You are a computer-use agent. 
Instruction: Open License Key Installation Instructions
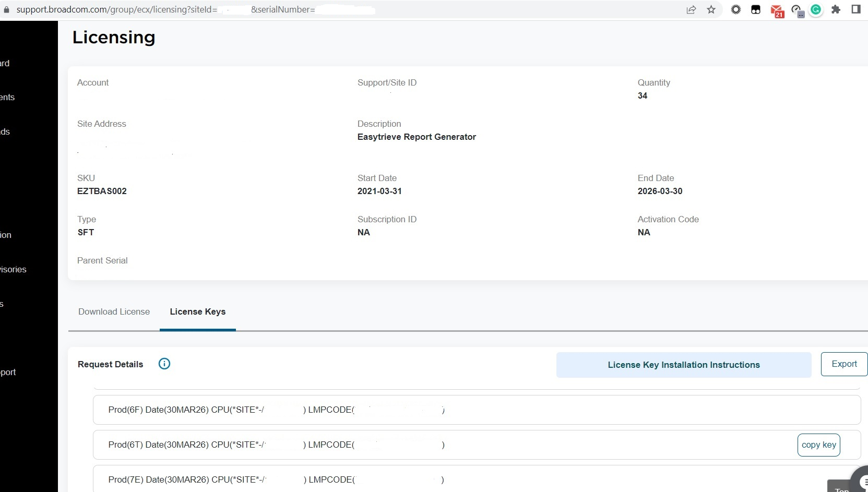point(684,365)
